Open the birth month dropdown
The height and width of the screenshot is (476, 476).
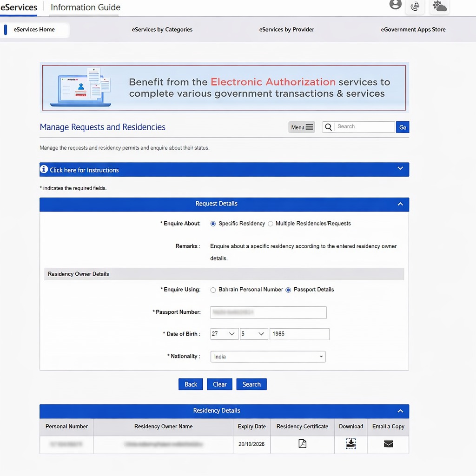[x=253, y=334]
